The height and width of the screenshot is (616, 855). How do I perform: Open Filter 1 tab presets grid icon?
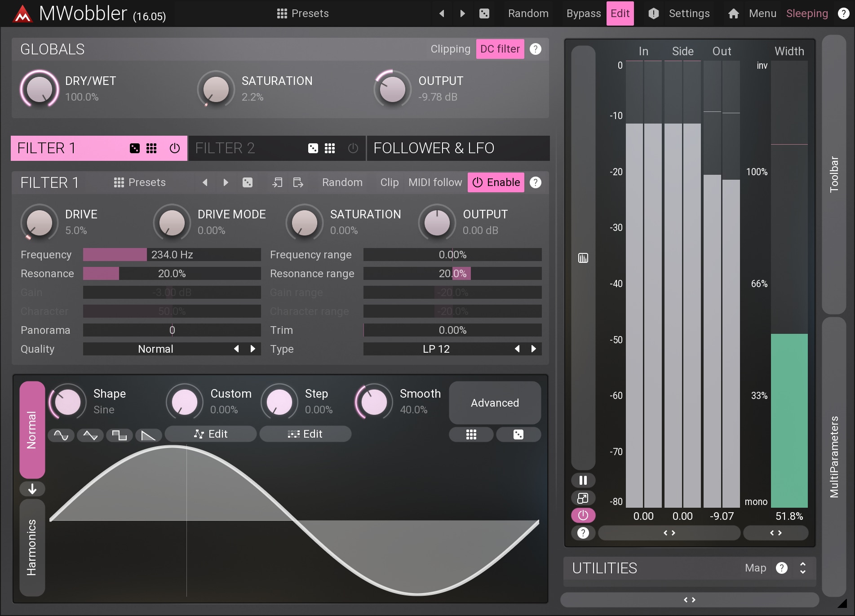click(x=151, y=148)
